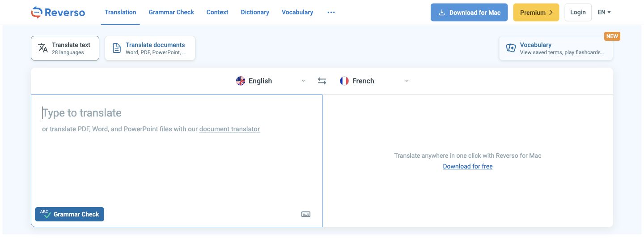Screen dimensions: 644x242
Task: Open the EN interface language dropdown
Action: point(604,13)
